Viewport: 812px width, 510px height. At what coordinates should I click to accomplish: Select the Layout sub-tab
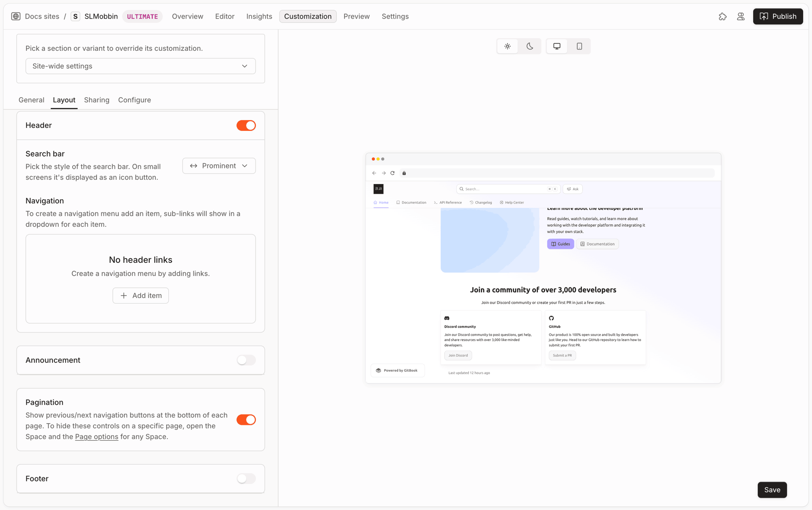coord(64,100)
